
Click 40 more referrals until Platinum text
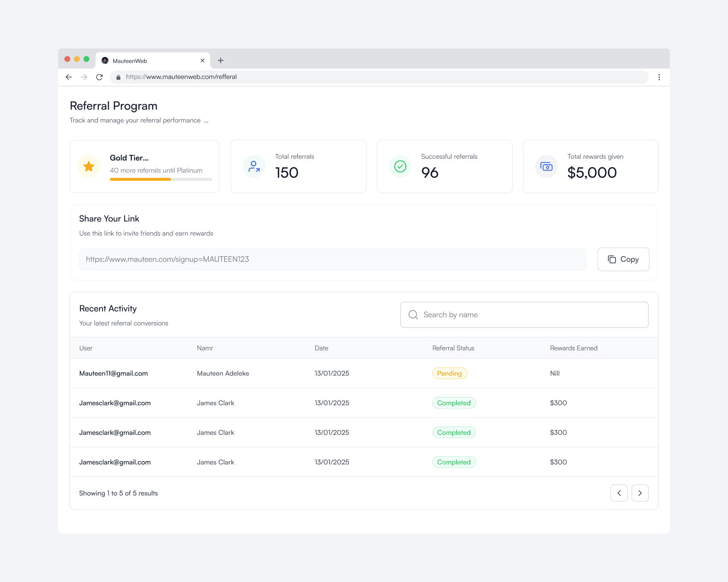[x=156, y=171]
